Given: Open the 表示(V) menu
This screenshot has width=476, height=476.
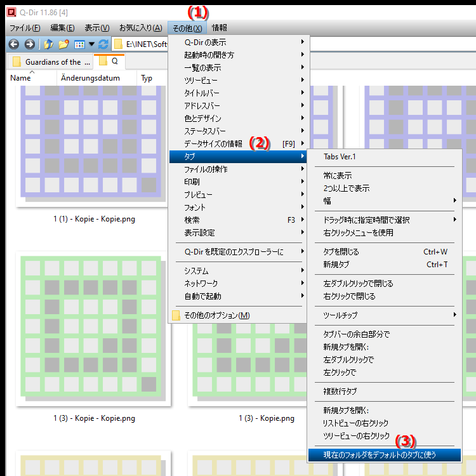Looking at the screenshot, I should click(x=97, y=28).
